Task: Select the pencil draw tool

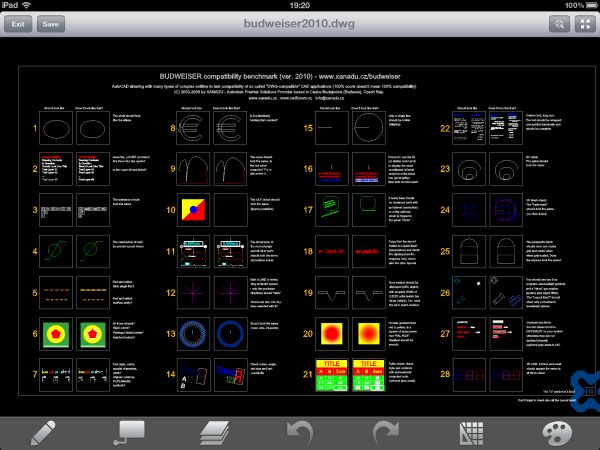Action: coord(42,433)
